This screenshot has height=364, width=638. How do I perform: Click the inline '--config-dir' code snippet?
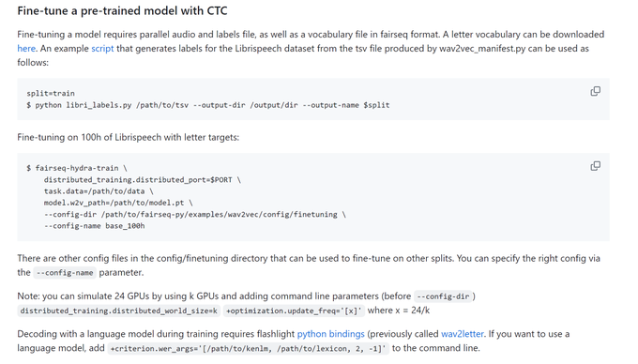click(443, 296)
